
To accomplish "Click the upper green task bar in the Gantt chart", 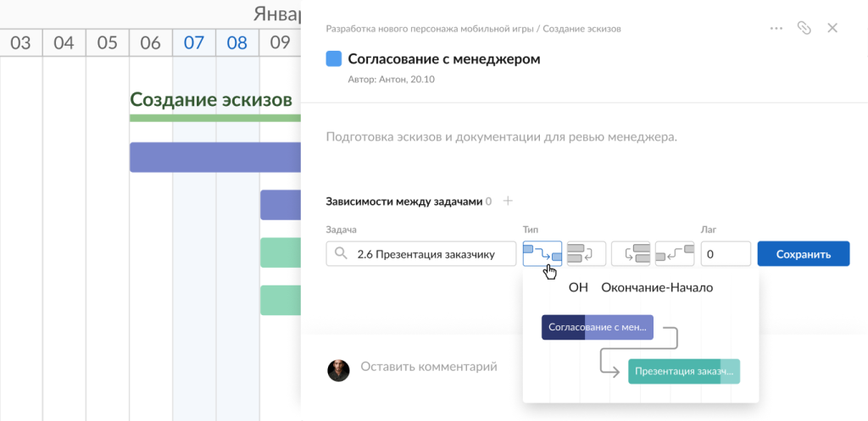I will (281, 252).
